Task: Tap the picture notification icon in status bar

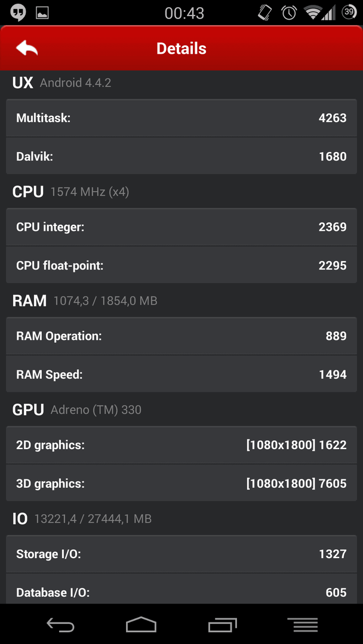Action: pyautogui.click(x=42, y=13)
